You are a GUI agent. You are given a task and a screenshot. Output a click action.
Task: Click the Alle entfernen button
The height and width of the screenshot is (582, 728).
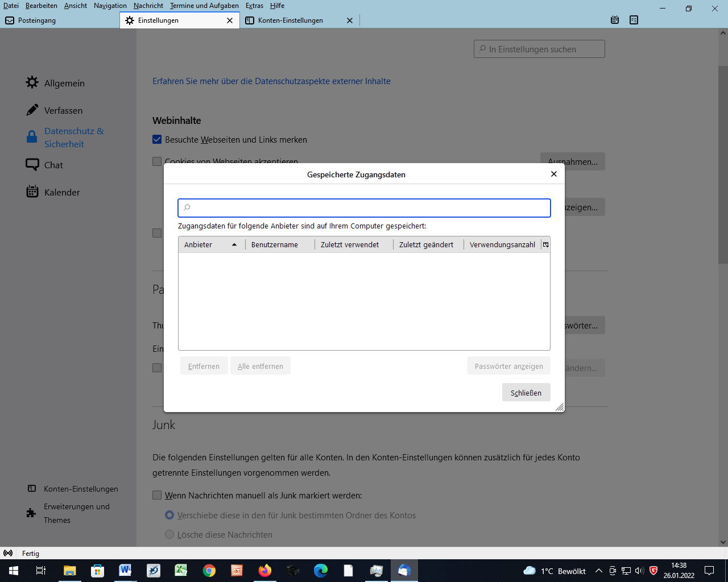click(x=260, y=366)
